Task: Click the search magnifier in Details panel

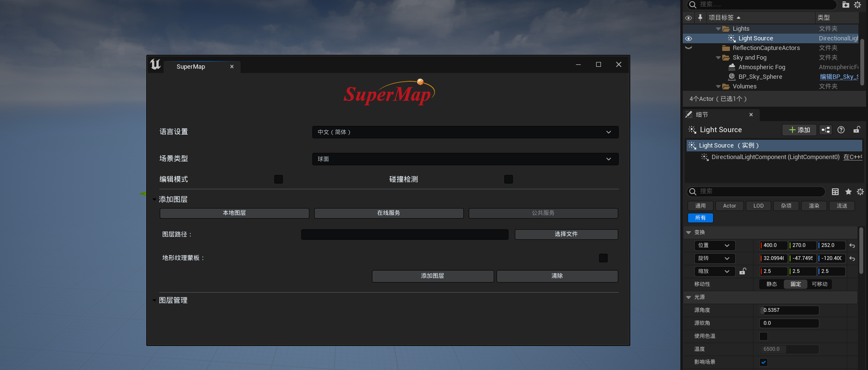Action: pos(693,192)
